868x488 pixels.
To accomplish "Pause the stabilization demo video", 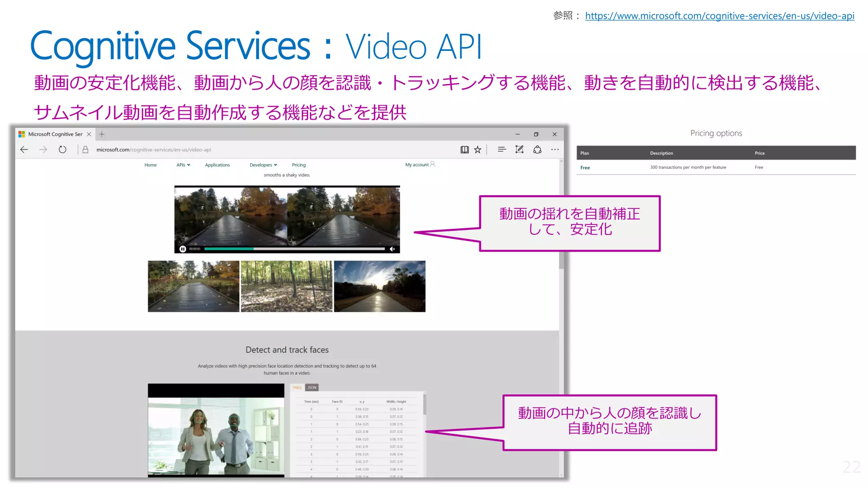I will [183, 249].
